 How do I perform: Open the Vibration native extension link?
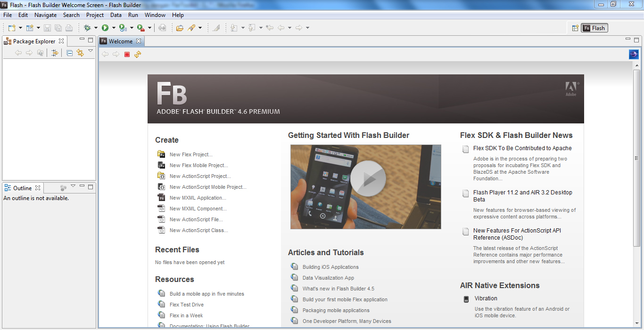click(486, 298)
